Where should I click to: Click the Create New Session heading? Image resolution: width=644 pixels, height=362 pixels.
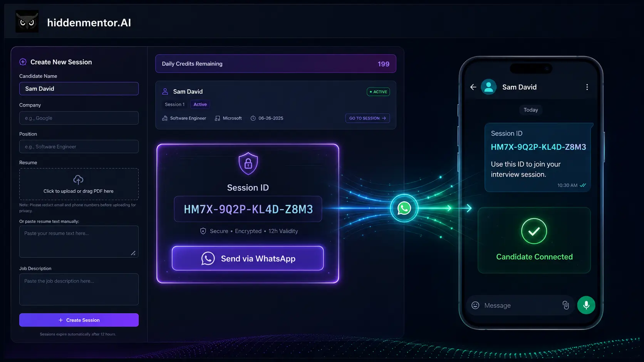tap(61, 62)
